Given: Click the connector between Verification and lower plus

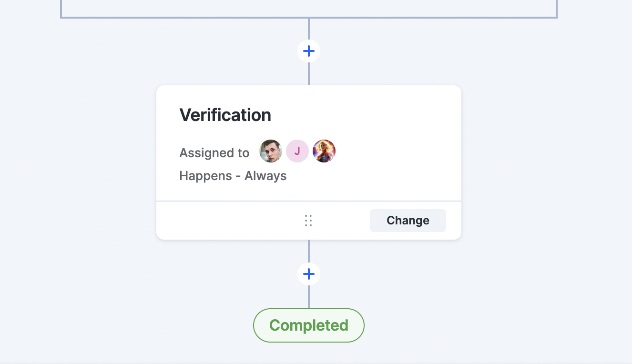Looking at the screenshot, I should [309, 251].
